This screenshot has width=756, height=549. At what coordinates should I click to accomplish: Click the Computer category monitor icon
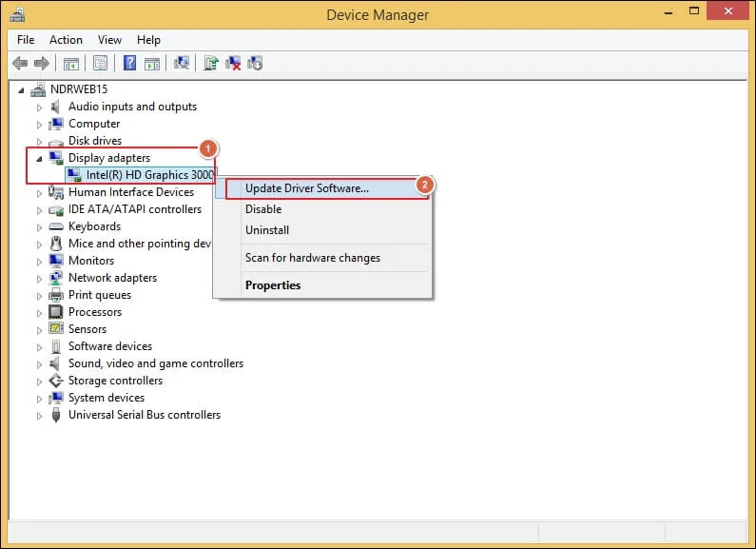tap(56, 124)
